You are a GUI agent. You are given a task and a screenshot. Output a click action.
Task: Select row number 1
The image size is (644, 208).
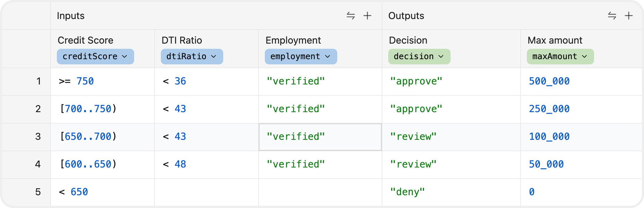point(26,81)
